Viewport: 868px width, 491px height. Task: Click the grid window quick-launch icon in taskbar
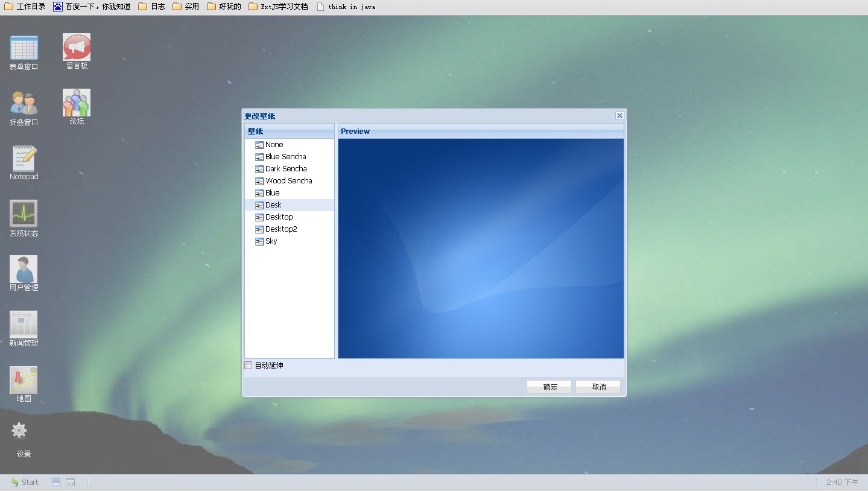[71, 482]
